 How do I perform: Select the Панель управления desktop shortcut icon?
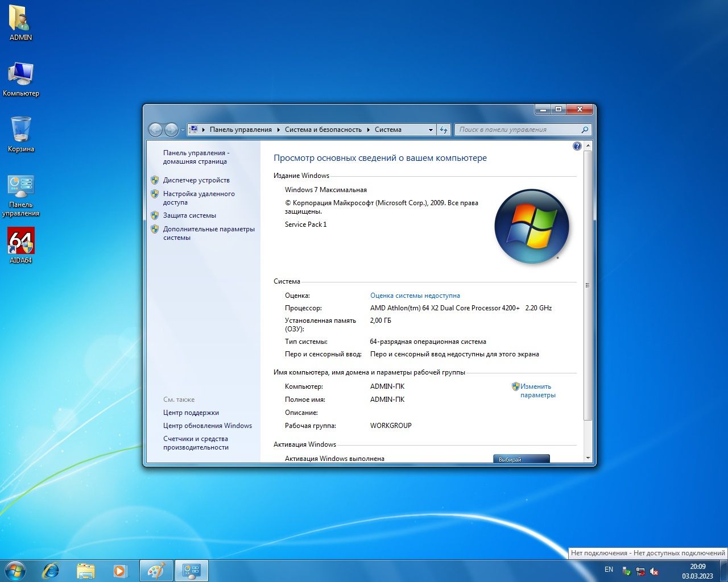21,196
